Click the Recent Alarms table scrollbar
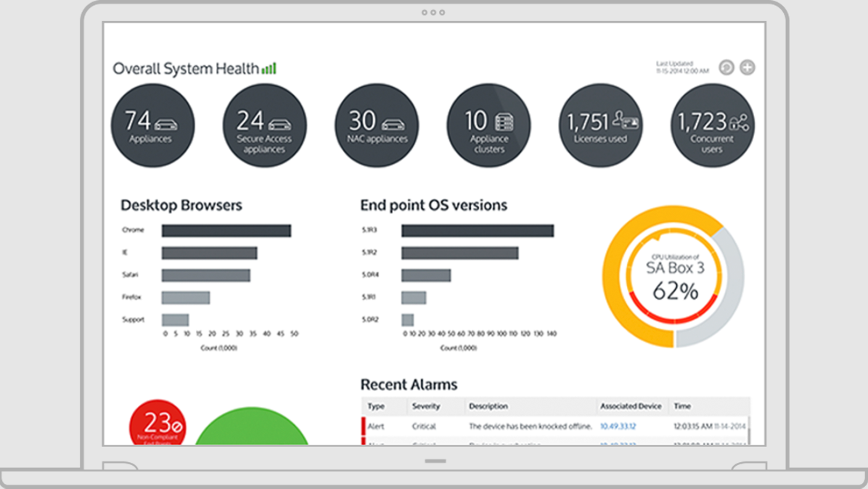Viewport: 868px width, 489px height. tap(748, 430)
